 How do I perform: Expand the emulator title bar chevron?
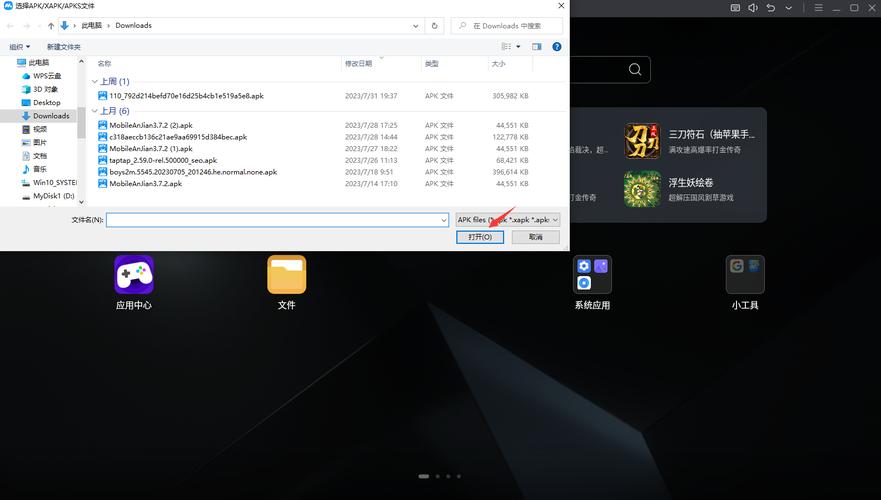(789, 8)
